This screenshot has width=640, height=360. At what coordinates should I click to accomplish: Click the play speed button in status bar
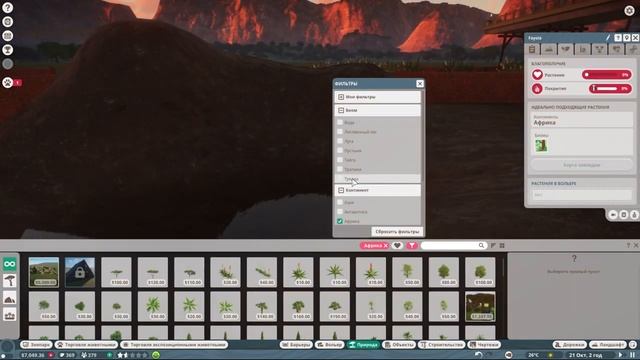pos(620,355)
